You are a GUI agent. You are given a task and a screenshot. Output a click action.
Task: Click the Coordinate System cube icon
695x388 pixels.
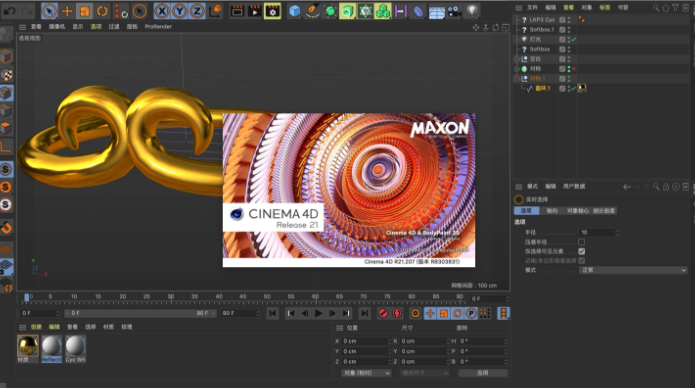point(215,11)
